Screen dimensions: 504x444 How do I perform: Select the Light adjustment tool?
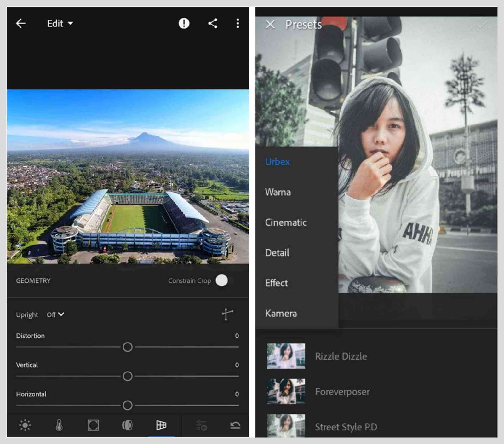(x=25, y=424)
